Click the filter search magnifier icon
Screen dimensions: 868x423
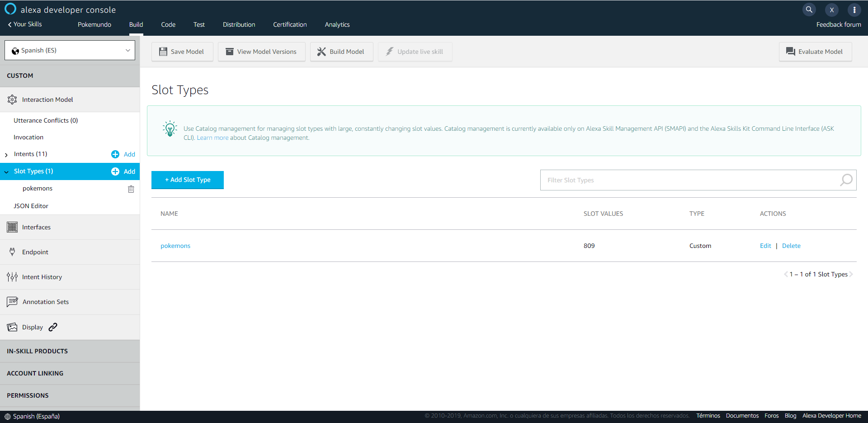pyautogui.click(x=846, y=180)
